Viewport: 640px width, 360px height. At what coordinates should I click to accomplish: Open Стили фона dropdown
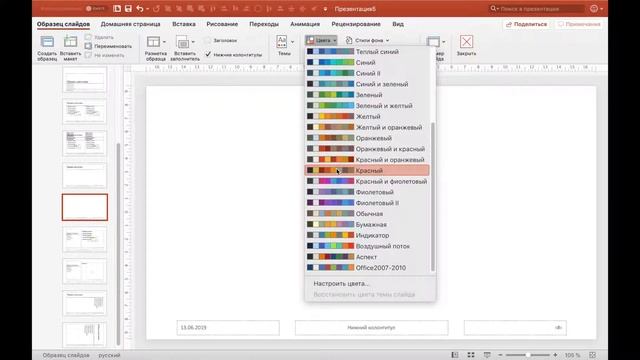click(x=367, y=40)
